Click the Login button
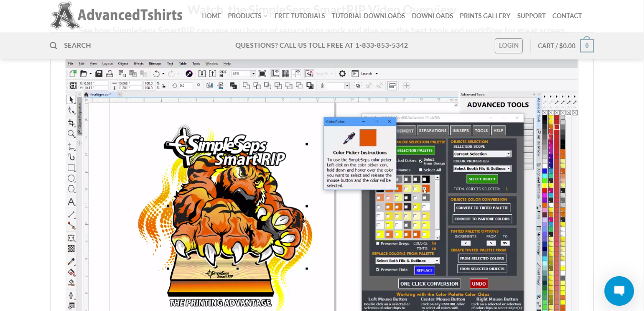The width and height of the screenshot is (644, 311). 509,46
